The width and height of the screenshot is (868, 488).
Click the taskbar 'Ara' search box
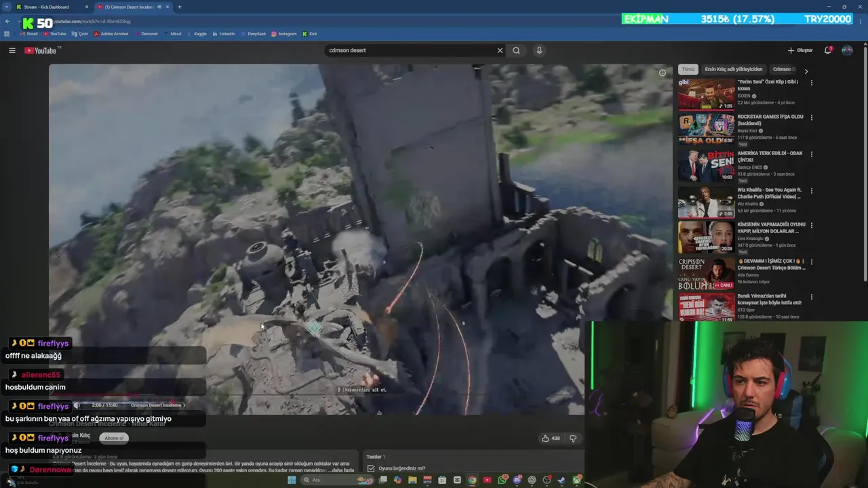337,480
